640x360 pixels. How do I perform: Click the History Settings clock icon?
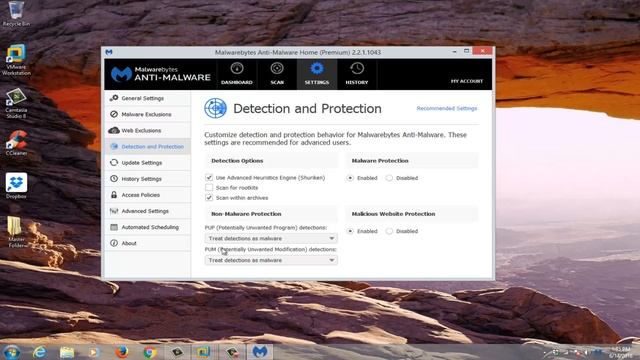coord(114,179)
